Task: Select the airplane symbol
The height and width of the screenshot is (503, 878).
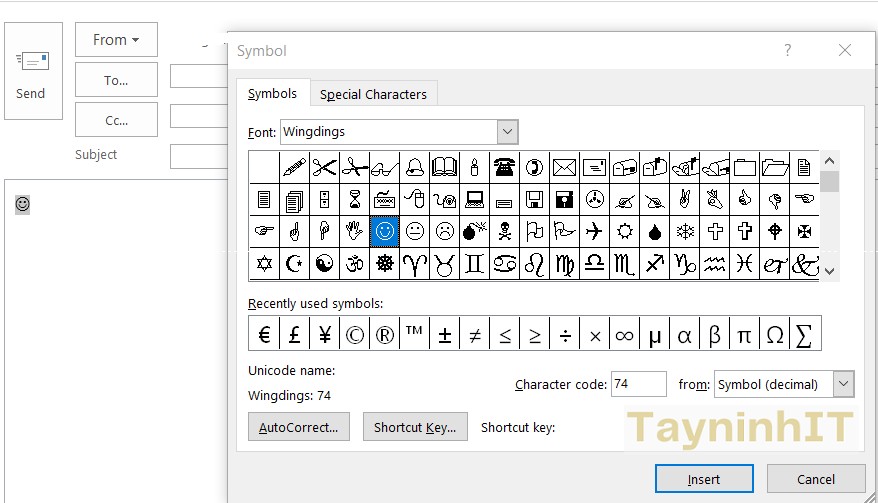Action: 595,231
